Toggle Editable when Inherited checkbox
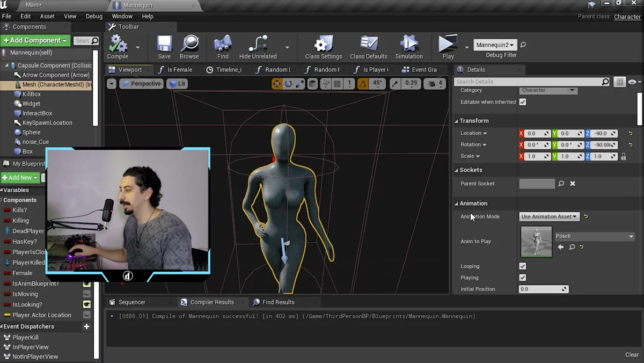Image resolution: width=644 pixels, height=363 pixels. click(x=523, y=102)
